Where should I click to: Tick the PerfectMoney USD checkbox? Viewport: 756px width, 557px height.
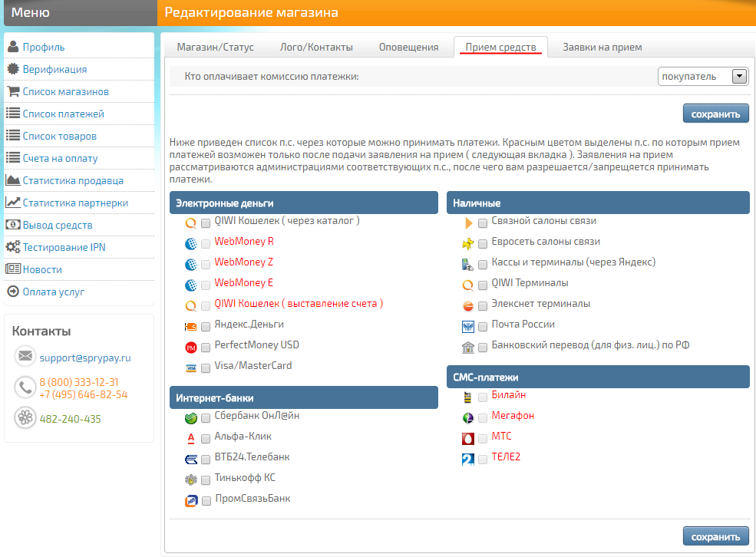pyautogui.click(x=206, y=348)
